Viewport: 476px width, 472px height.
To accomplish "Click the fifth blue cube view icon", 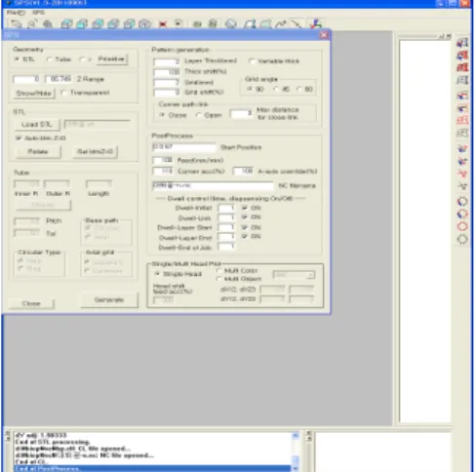I will 129,23.
